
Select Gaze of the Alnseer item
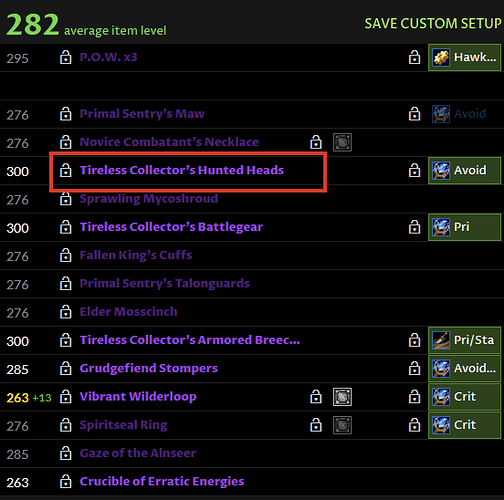(138, 454)
